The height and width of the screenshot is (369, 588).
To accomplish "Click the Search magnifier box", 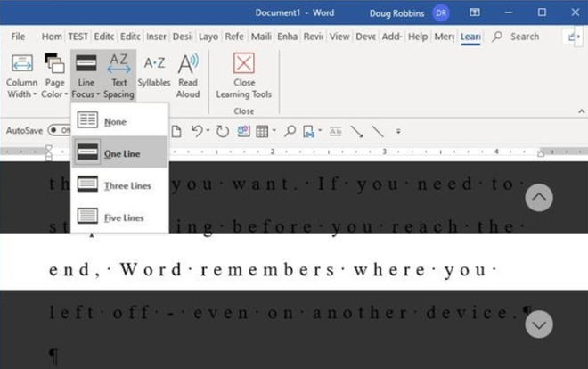I will [x=516, y=37].
